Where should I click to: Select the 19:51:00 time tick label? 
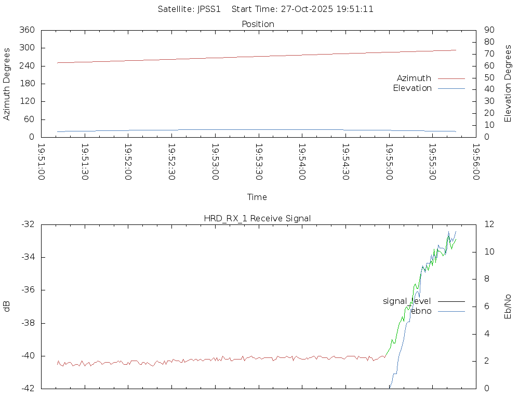coord(42,162)
